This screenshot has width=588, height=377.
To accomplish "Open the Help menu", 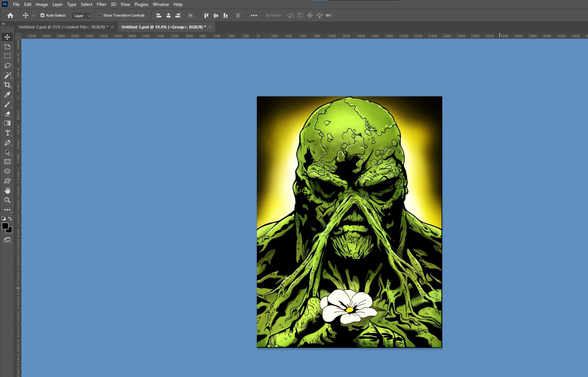I will point(178,4).
